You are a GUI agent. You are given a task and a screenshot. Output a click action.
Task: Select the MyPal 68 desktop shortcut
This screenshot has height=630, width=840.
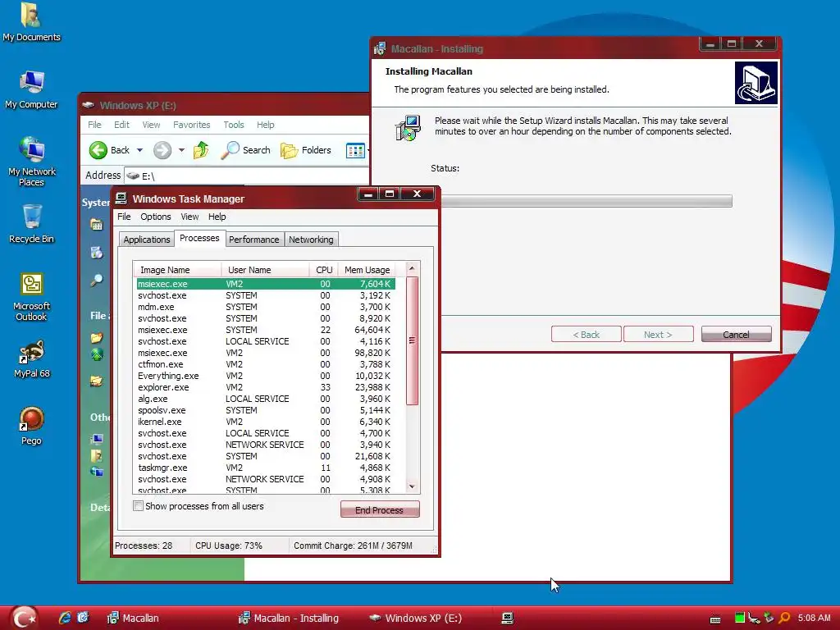coord(31,359)
